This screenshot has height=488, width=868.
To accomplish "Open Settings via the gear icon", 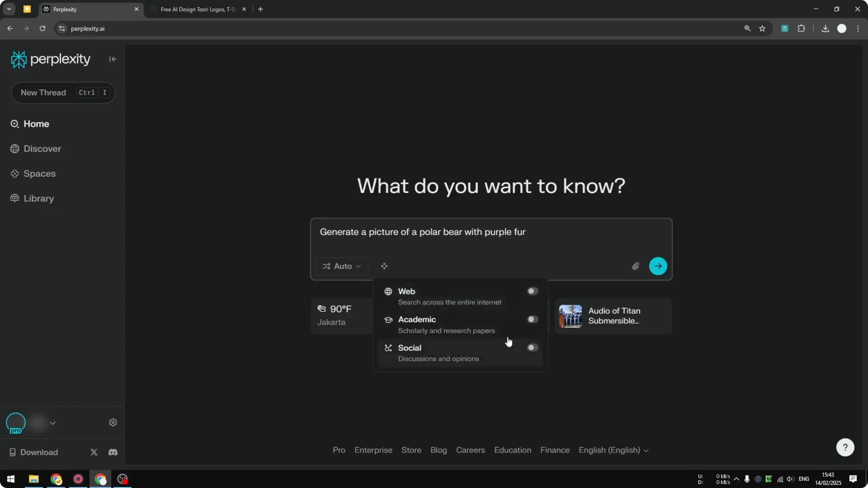I will [x=113, y=422].
